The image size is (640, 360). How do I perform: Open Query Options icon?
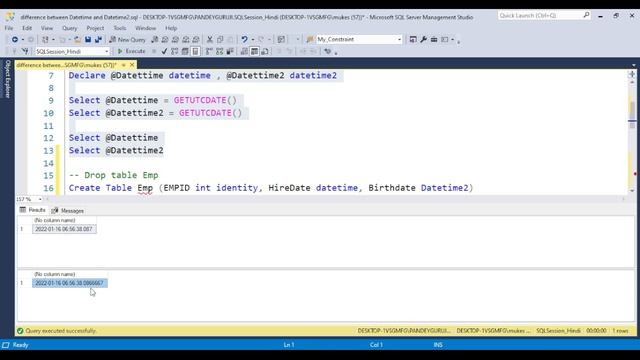(x=185, y=51)
